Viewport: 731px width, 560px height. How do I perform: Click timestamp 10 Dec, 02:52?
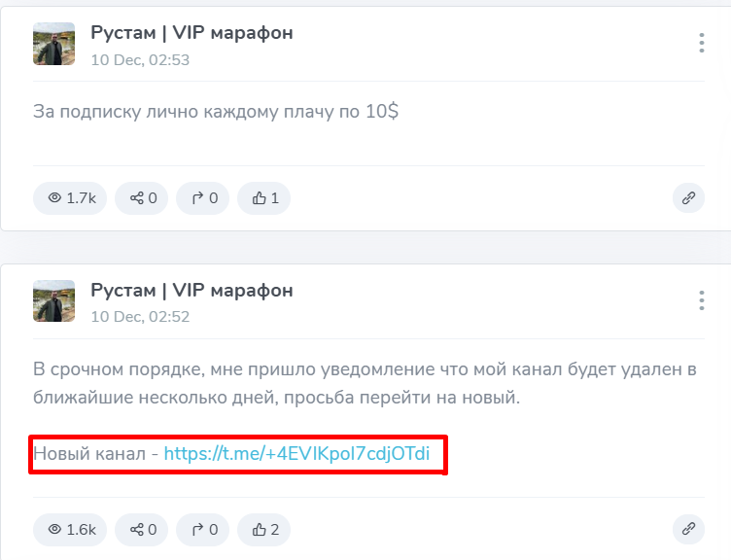[140, 316]
